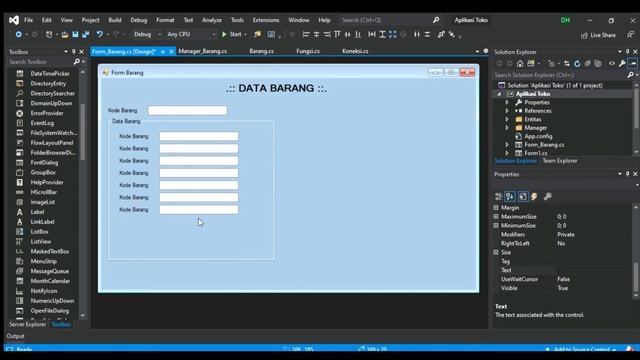Click Add to Source Control in status bar
This screenshot has width=640, height=360.
coord(582,349)
